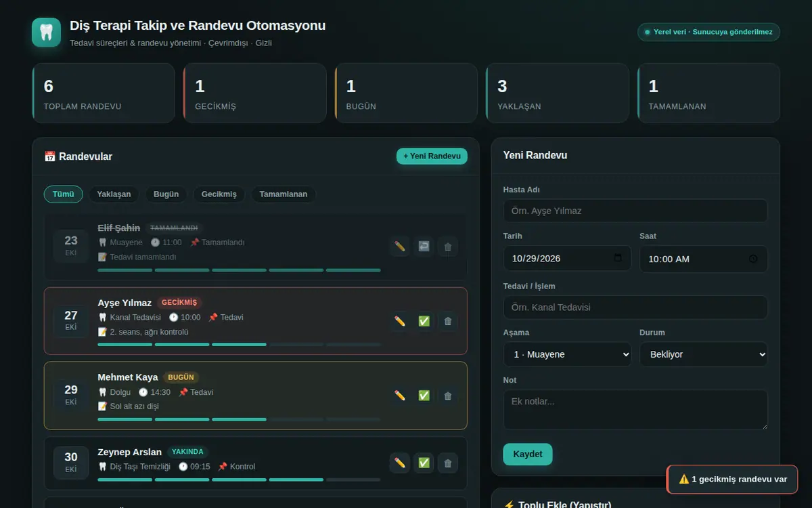The width and height of the screenshot is (812, 508).
Task: Click the "2. seans, ağrı kontrolü" note text
Action: coord(149,332)
